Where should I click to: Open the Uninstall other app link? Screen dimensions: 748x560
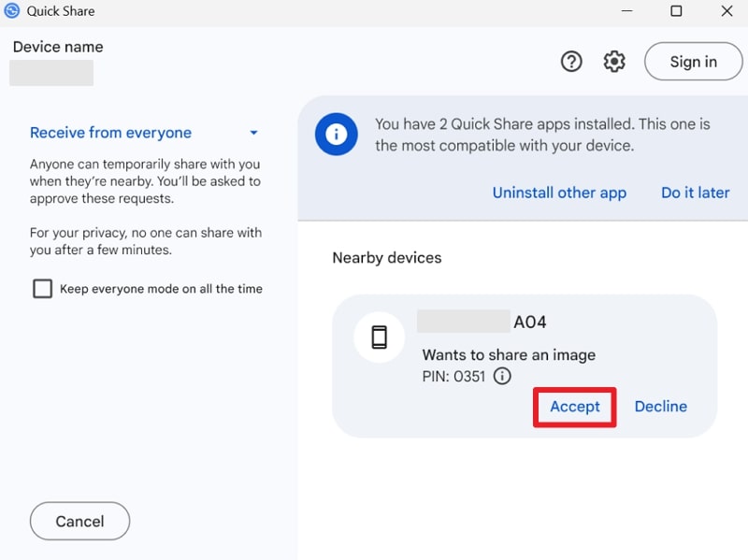click(x=559, y=193)
